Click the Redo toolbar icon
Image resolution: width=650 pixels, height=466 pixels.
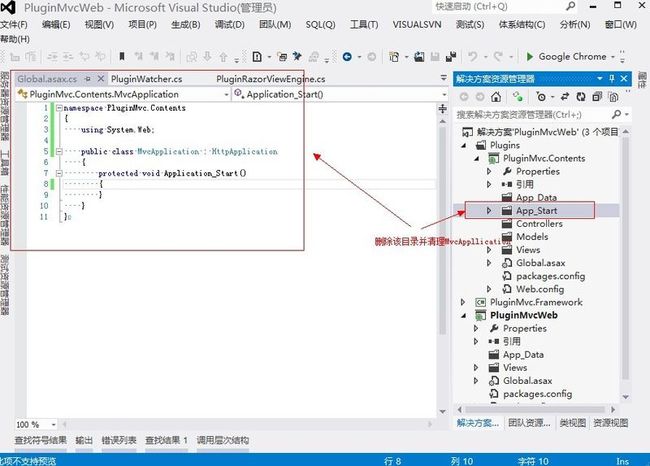pos(498,56)
